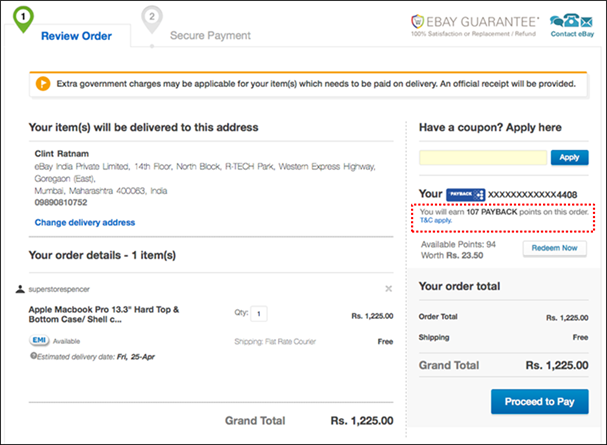Image resolution: width=607 pixels, height=445 pixels.
Task: Click the seller person icon beside superstorespencer
Action: [x=20, y=289]
